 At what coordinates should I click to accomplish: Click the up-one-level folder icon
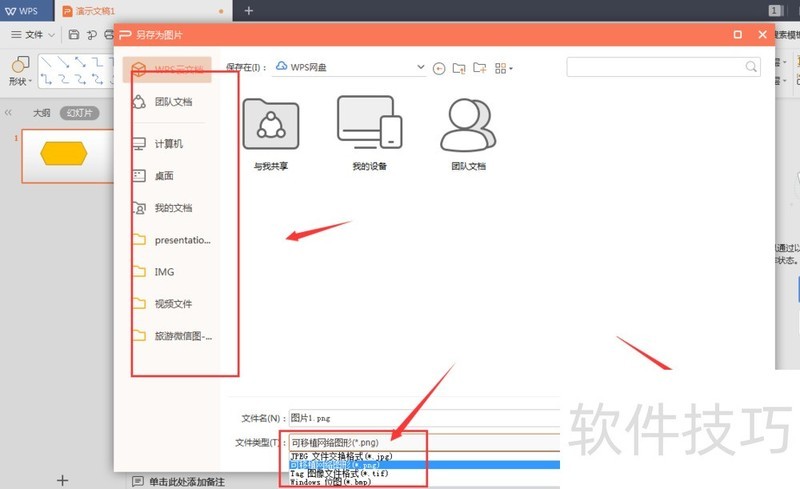click(x=459, y=68)
